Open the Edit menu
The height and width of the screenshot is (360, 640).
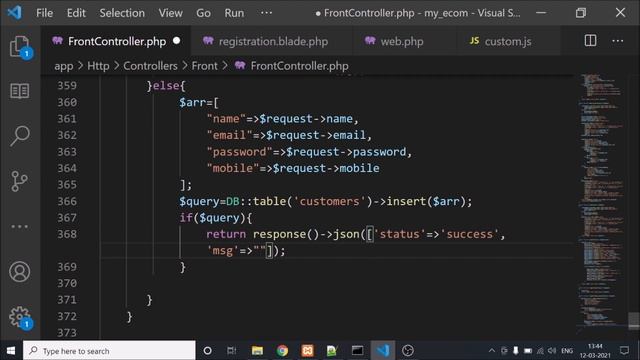76,13
